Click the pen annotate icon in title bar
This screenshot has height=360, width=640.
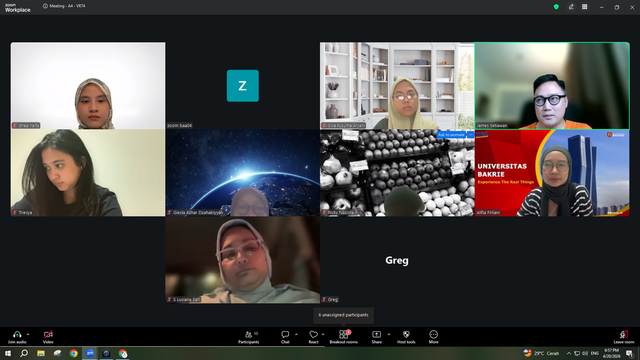pyautogui.click(x=571, y=7)
